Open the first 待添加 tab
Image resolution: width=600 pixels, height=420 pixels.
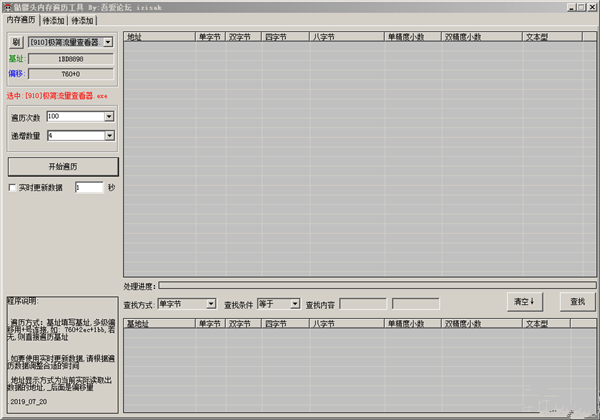click(x=53, y=21)
